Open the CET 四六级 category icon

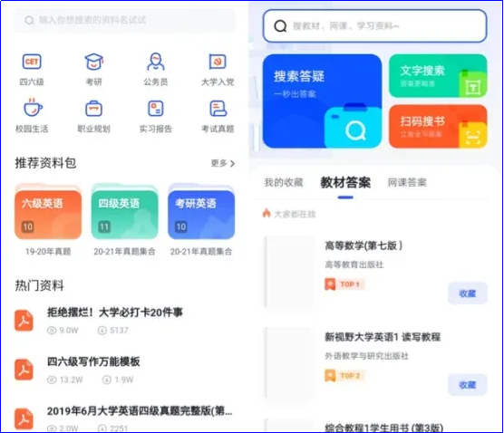pos(32,62)
